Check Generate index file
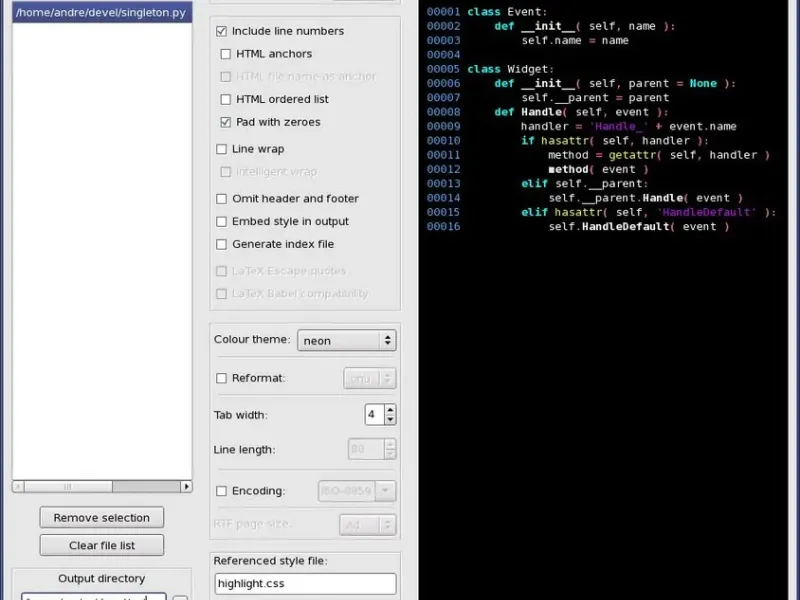Viewport: 800px width, 600px height. (x=221, y=244)
